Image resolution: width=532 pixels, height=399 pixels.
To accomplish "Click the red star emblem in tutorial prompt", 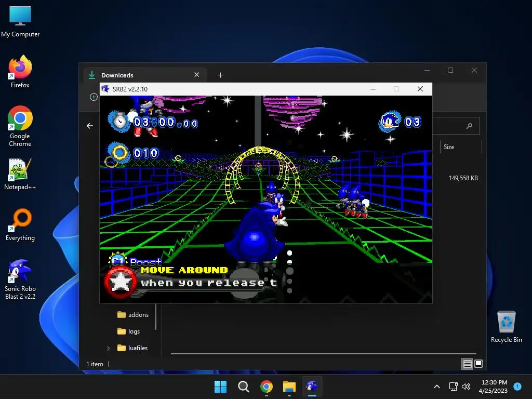I will tap(120, 282).
